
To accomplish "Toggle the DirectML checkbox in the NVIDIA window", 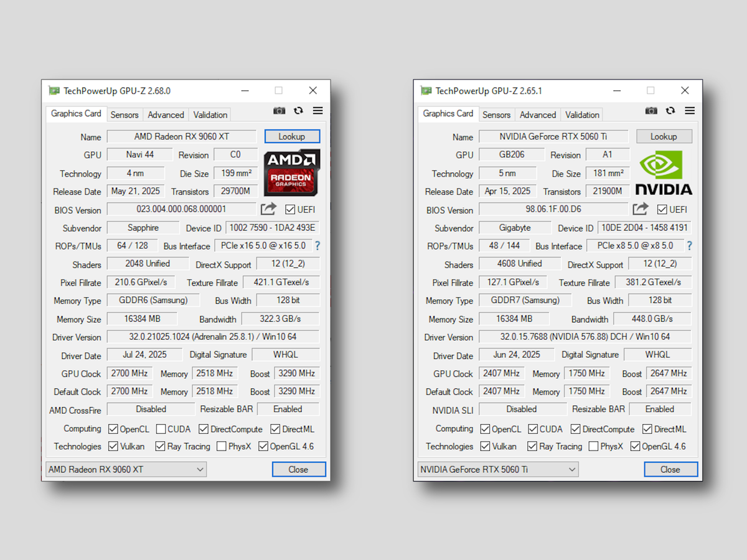I will (x=647, y=429).
